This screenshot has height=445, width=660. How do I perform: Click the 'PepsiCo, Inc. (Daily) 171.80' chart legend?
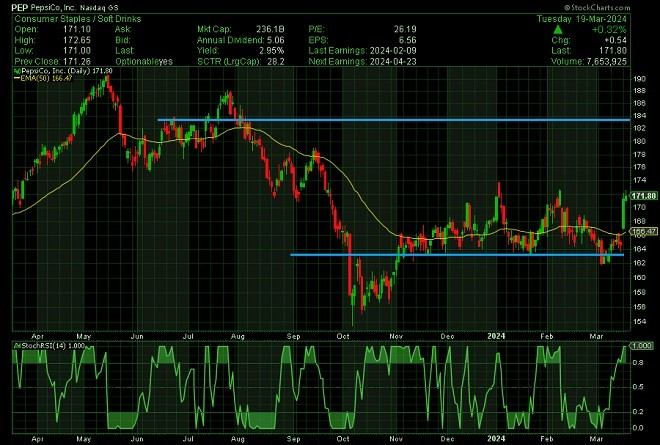click(67, 71)
